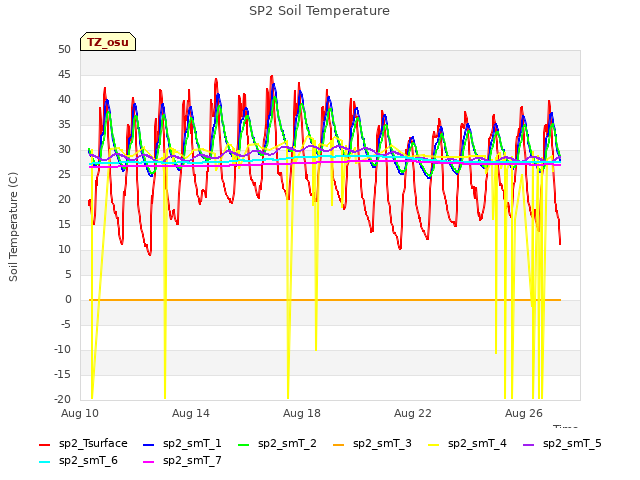Click the red sp2_Tsurface legend swatch
Screen dimensions: 640x480
[44, 444]
